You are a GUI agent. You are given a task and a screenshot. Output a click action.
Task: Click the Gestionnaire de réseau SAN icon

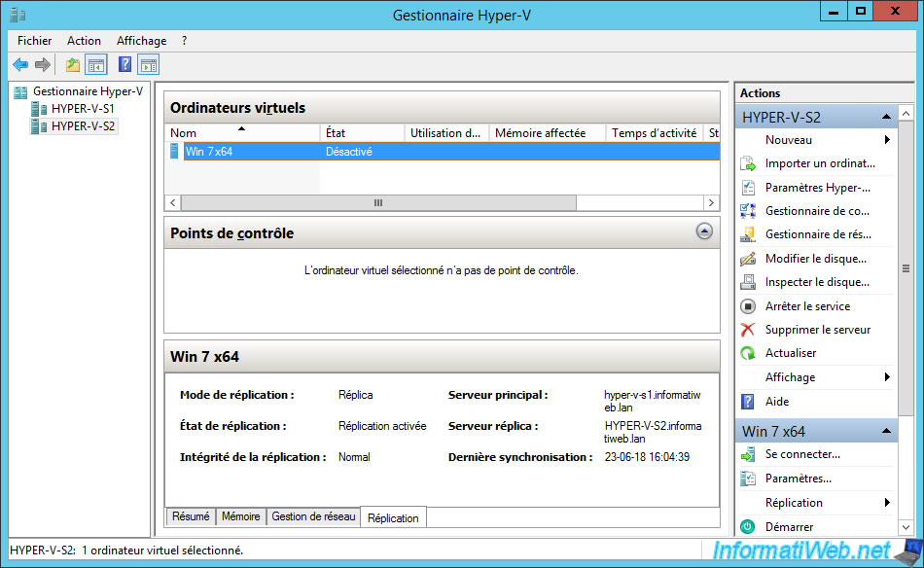click(x=748, y=234)
